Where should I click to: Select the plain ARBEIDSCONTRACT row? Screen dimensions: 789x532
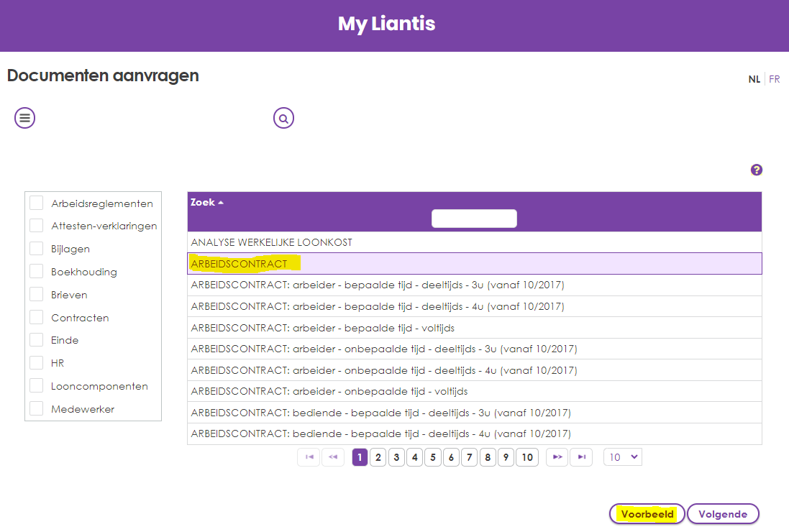tap(475, 264)
